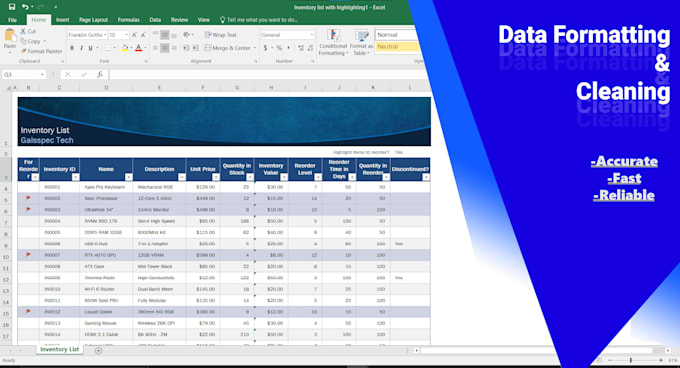The width and height of the screenshot is (680, 368).
Task: Click Decrease Decimal icon
Action: pyautogui.click(x=310, y=48)
